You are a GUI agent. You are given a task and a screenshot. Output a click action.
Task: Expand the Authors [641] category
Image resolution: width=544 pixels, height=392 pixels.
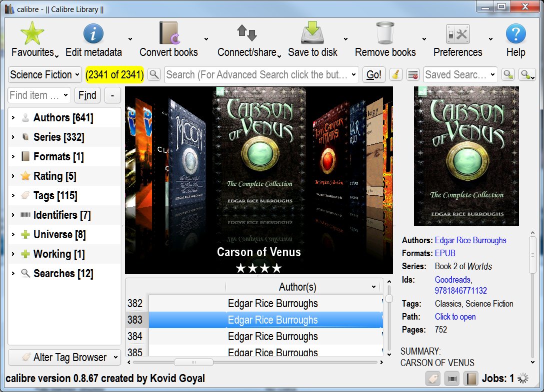coord(13,117)
